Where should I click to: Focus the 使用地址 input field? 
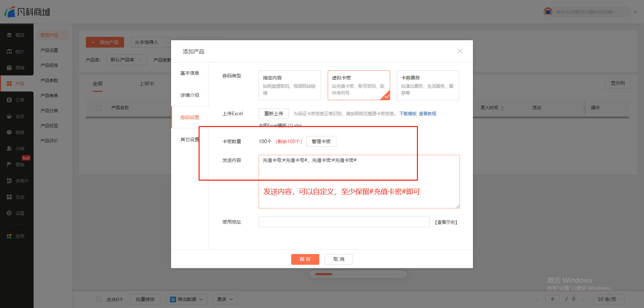(x=344, y=222)
